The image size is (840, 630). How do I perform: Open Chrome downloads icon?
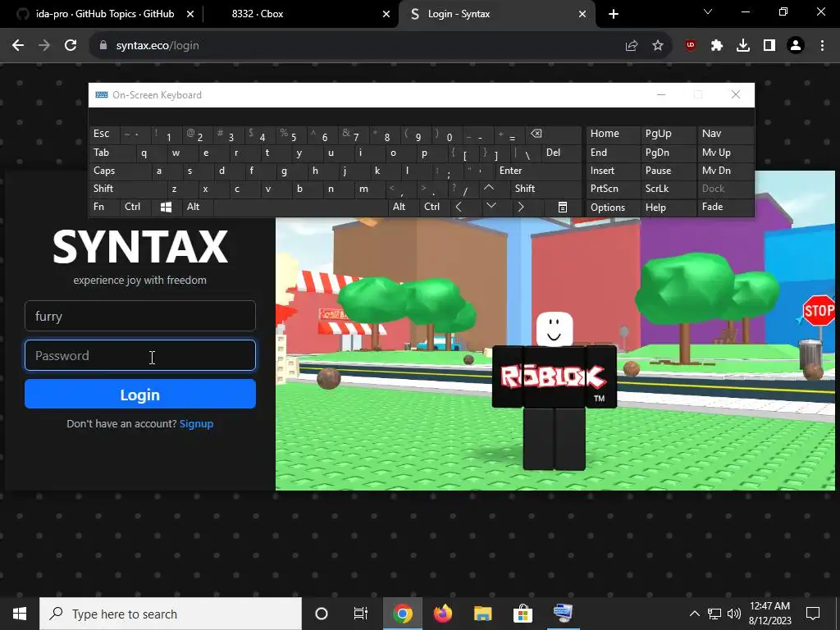(743, 46)
